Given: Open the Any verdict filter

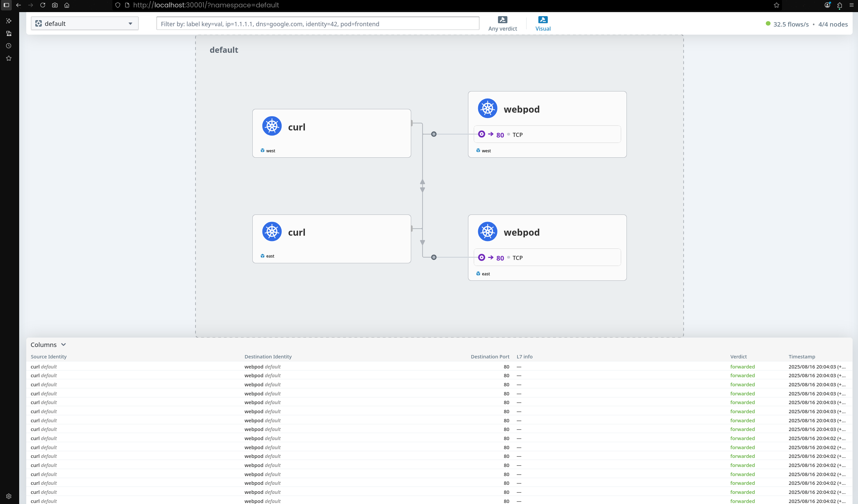Looking at the screenshot, I should 502,24.
